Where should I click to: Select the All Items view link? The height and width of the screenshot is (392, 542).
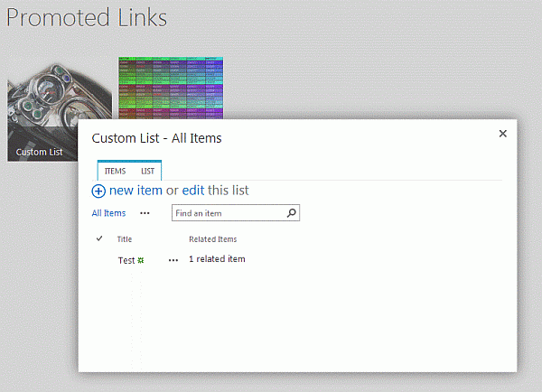108,213
